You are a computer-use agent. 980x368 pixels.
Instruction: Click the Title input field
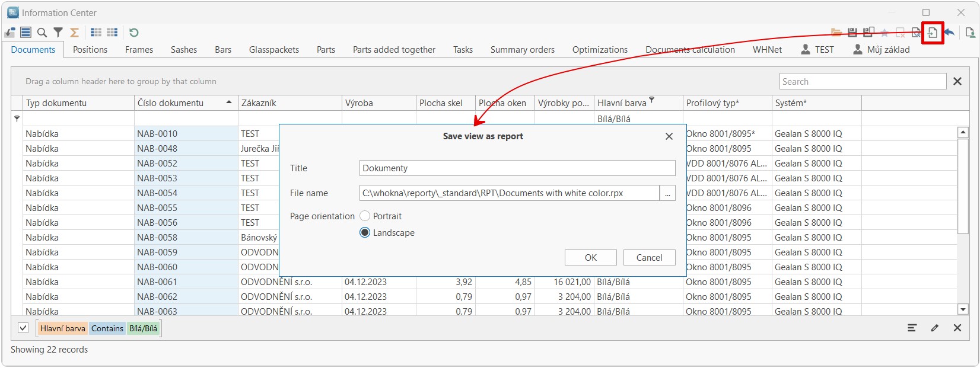point(517,168)
